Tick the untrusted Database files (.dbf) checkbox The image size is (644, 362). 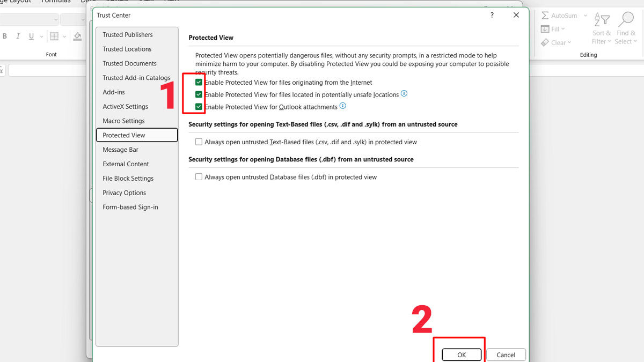click(x=199, y=177)
